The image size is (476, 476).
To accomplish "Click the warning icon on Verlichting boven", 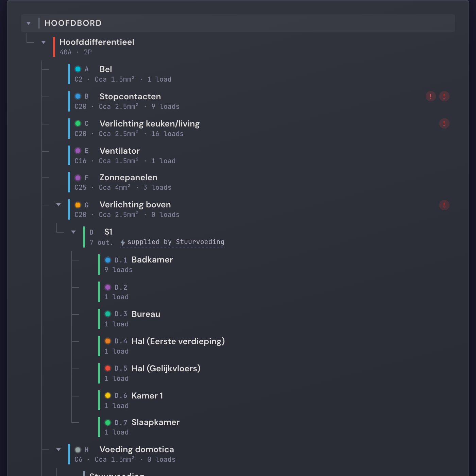I will pyautogui.click(x=444, y=205).
